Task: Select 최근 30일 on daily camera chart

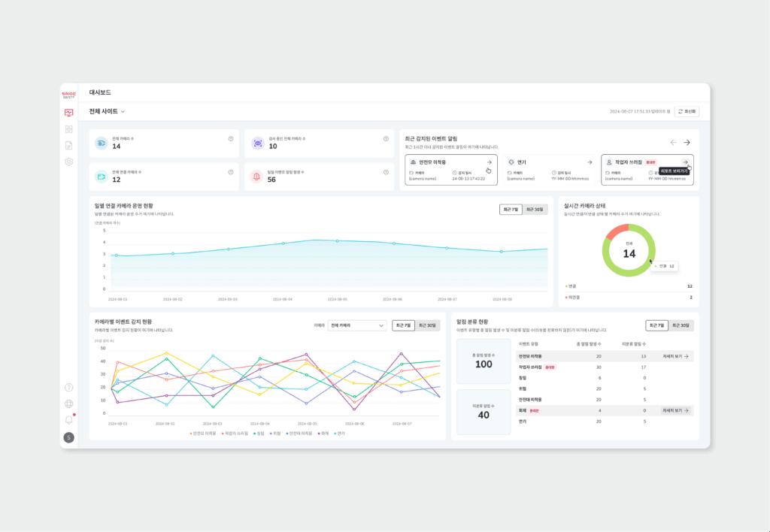Action: (535, 209)
